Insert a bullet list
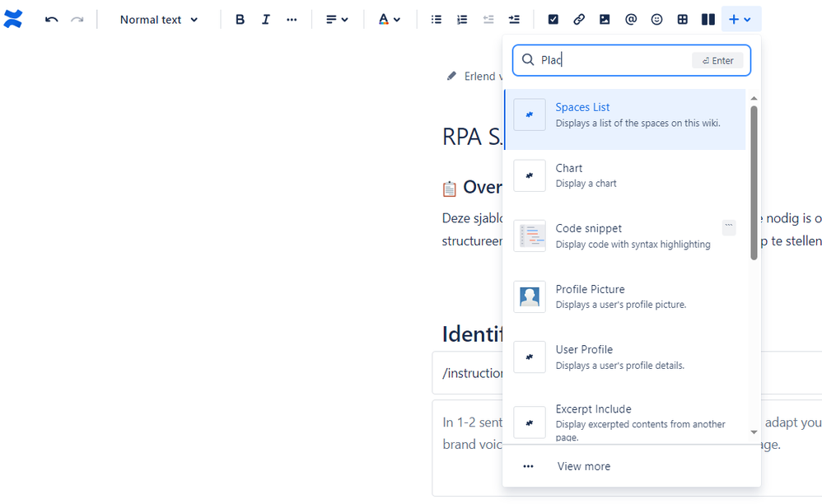This screenshot has height=504, width=822. [437, 20]
